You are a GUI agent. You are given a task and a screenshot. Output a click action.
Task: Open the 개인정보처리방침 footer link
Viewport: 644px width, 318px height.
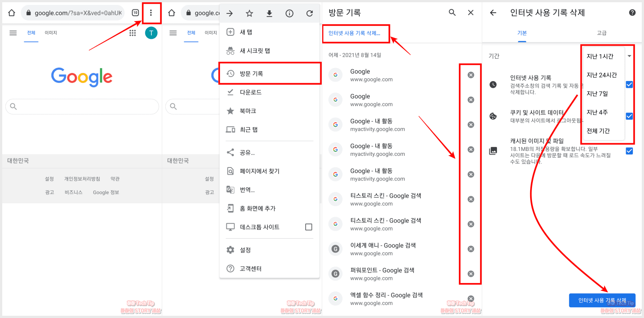point(82,179)
